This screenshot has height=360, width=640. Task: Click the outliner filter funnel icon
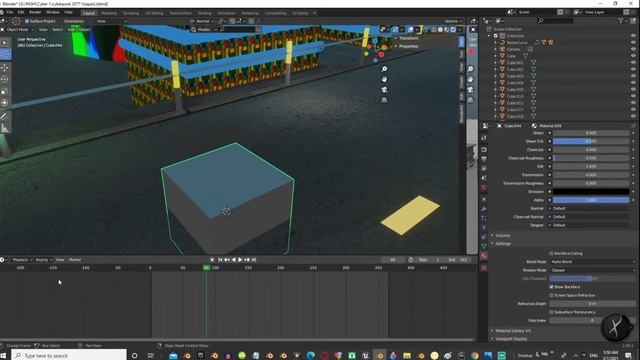pos(621,20)
